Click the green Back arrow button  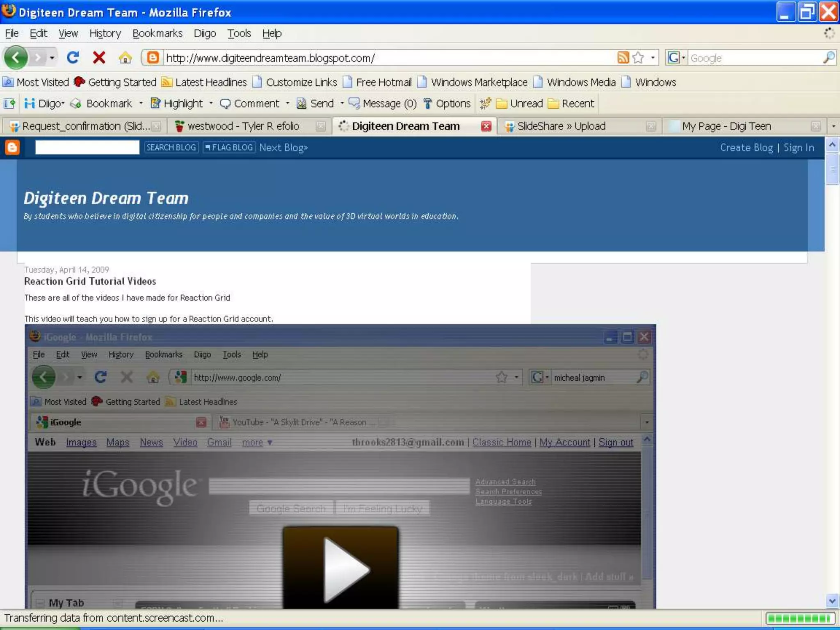[16, 58]
